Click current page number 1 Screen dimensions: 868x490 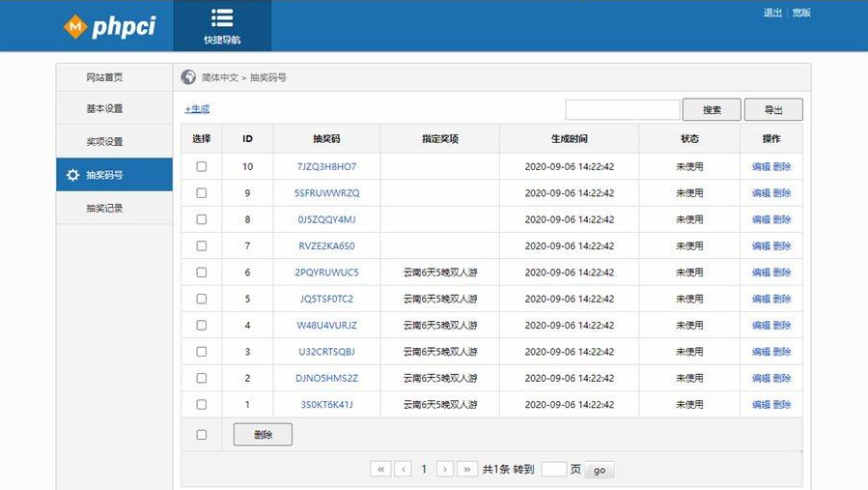click(424, 470)
